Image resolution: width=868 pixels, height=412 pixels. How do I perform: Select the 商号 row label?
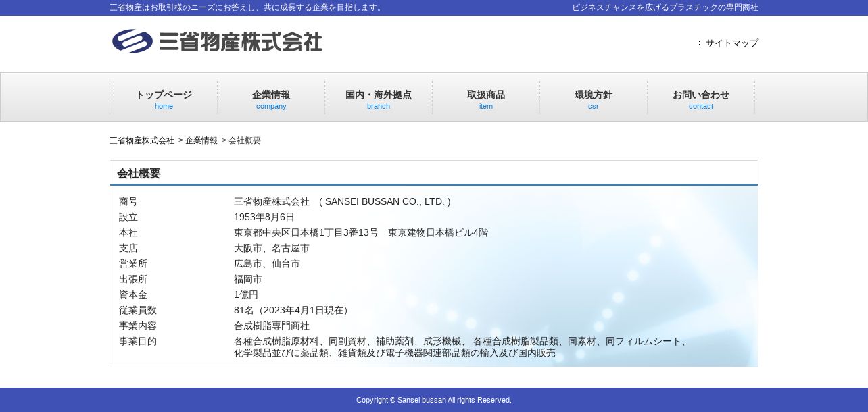pos(128,201)
